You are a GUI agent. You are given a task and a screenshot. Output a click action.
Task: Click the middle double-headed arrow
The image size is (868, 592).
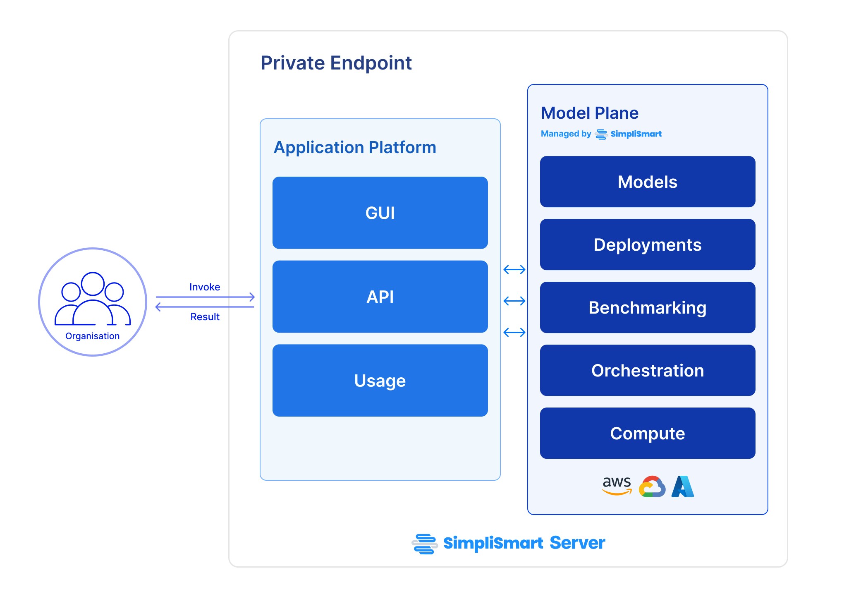click(514, 301)
